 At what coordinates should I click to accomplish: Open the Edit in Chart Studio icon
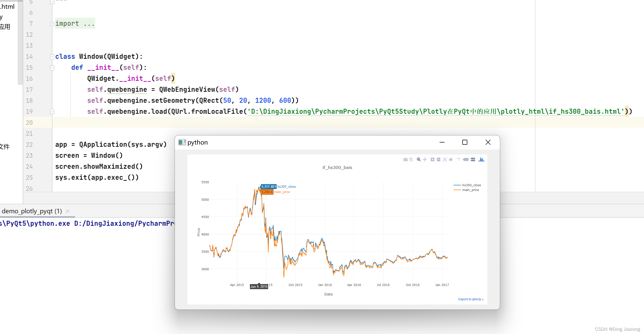pyautogui.click(x=411, y=159)
